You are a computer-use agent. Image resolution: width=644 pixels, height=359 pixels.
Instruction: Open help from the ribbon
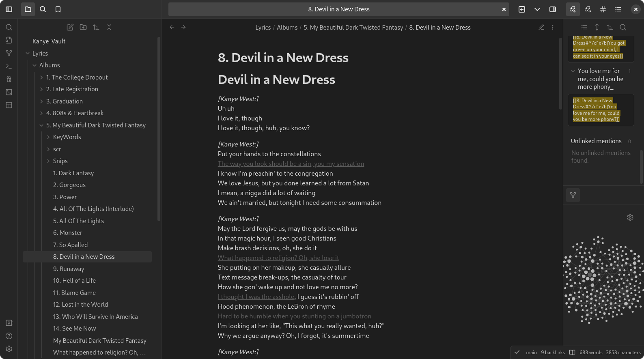coord(9,336)
